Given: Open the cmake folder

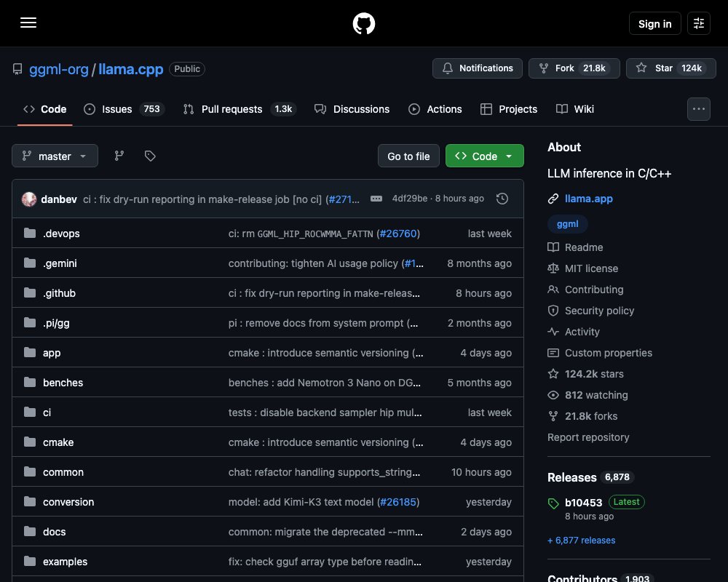Looking at the screenshot, I should click(58, 442).
